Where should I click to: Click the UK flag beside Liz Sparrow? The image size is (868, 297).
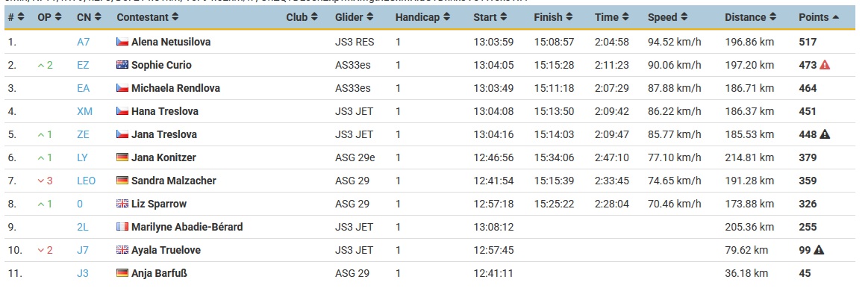tap(122, 204)
